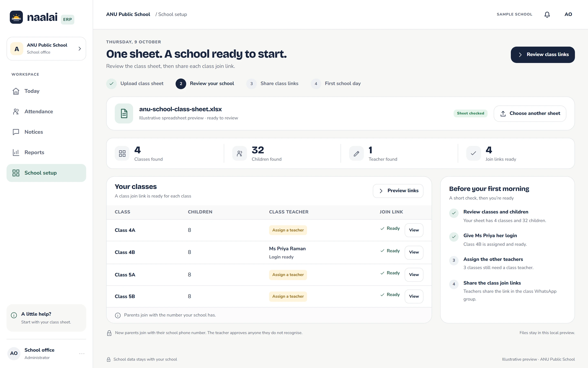Viewport: 588px width, 368px height.
Task: Click Choose another sheet
Action: [530, 114]
